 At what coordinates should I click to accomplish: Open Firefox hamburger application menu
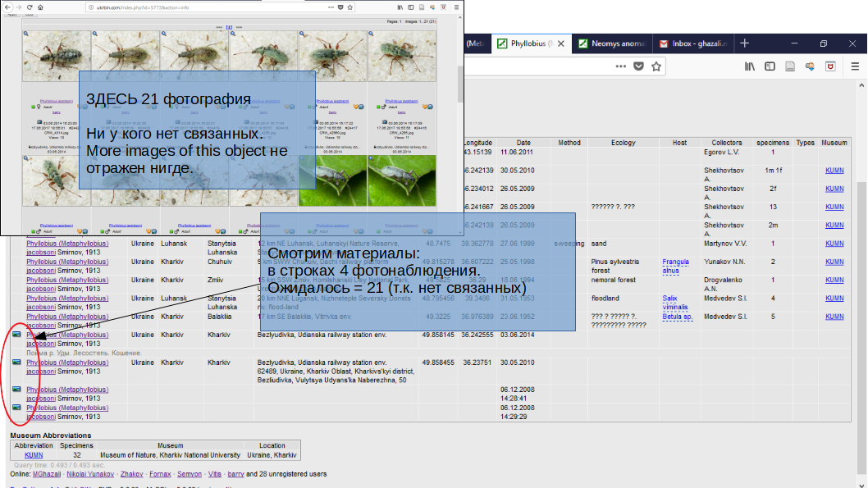(x=854, y=67)
